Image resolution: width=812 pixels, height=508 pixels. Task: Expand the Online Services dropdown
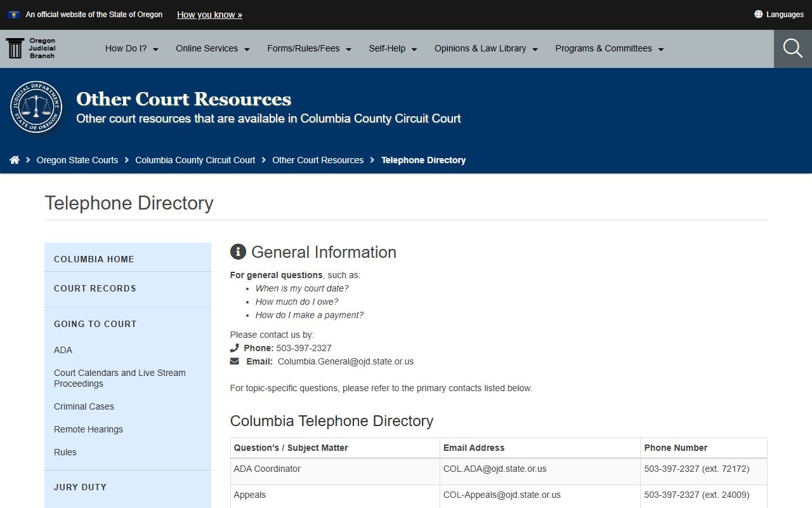pos(213,48)
